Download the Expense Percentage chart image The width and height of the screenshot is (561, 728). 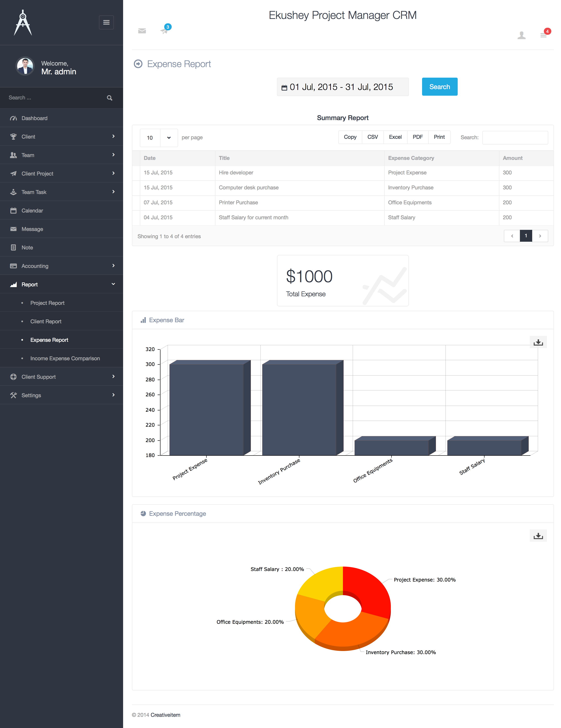[x=538, y=536]
